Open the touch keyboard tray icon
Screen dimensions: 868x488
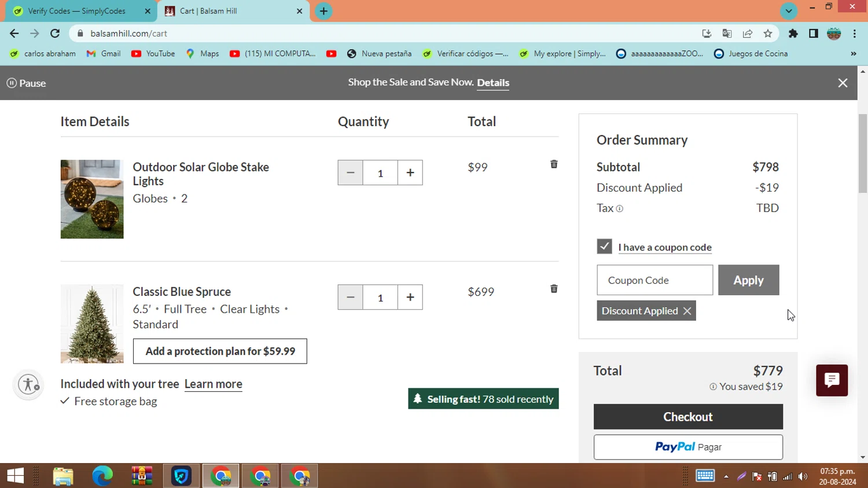click(x=705, y=476)
